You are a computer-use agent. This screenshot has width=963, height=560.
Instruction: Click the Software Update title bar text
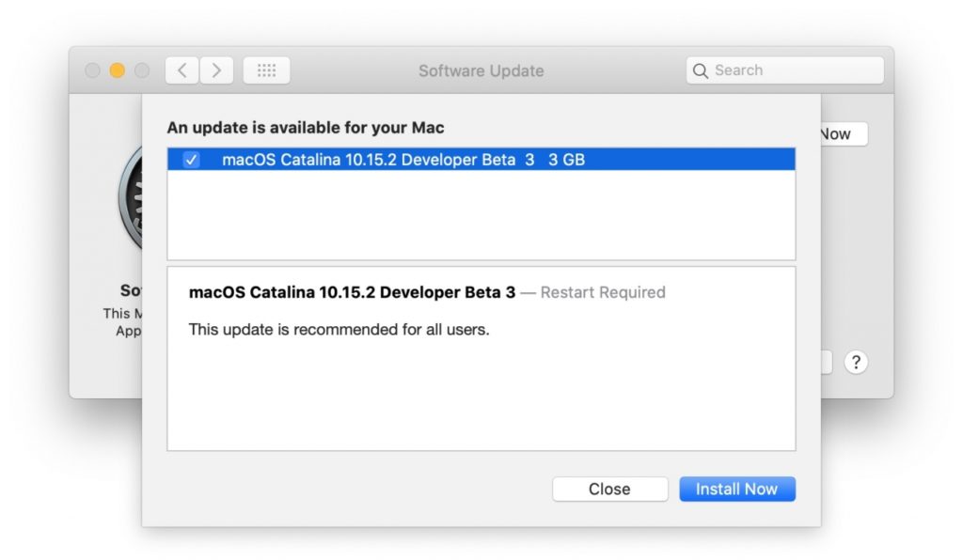(481, 70)
